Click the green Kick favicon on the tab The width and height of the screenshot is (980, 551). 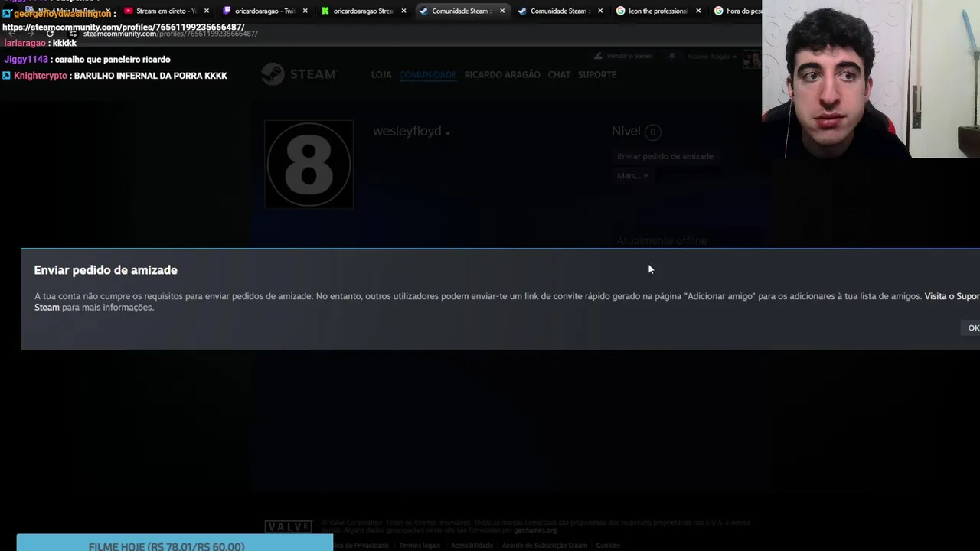point(325,11)
